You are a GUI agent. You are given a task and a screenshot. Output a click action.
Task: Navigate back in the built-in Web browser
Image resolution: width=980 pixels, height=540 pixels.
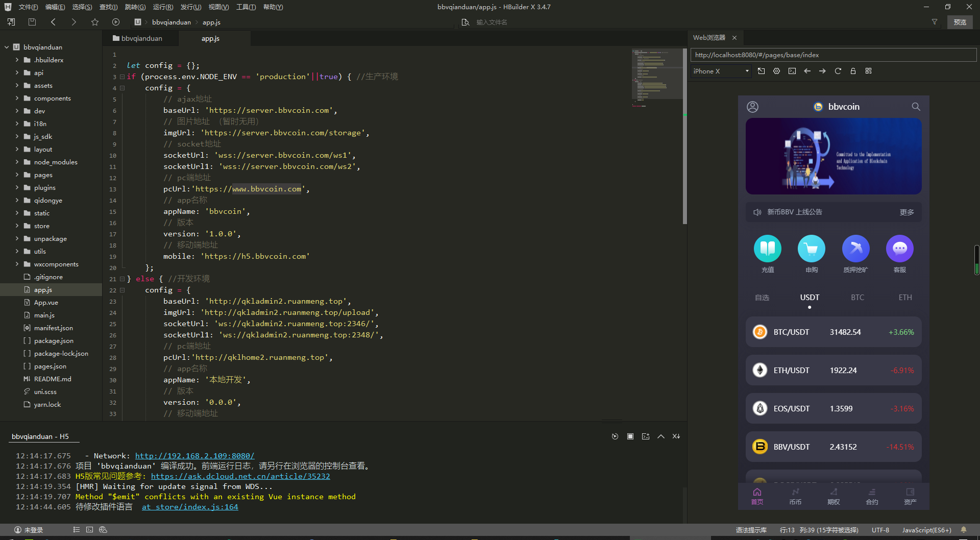pos(807,71)
